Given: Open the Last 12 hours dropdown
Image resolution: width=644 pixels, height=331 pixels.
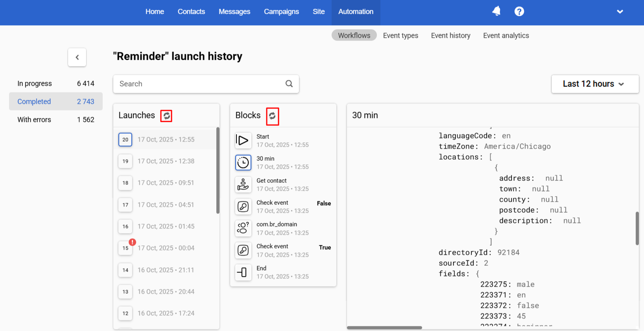Looking at the screenshot, I should point(595,84).
